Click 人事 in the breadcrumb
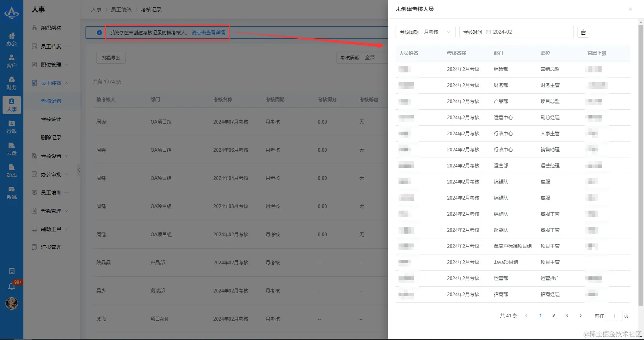The width and height of the screenshot is (644, 340). coord(96,10)
